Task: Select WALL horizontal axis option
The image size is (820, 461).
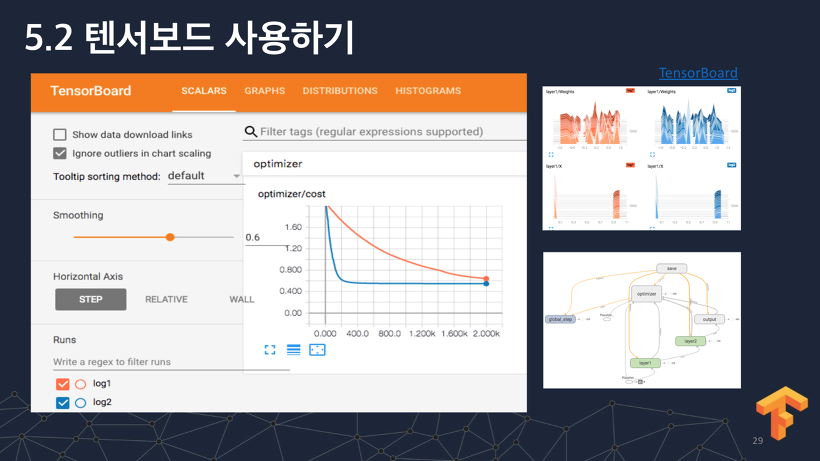Action: [x=242, y=299]
